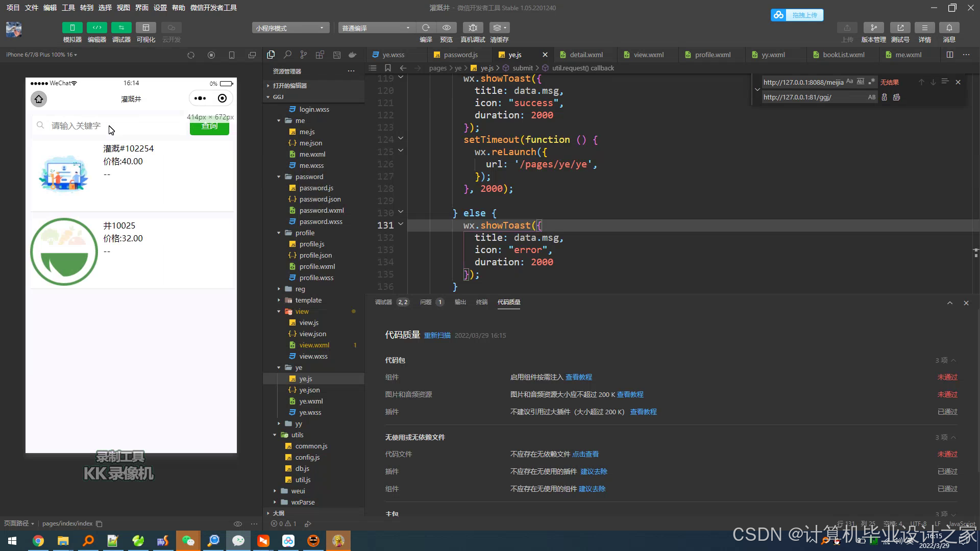Screen dimensions: 980x551
Task: Expand the reg folder
Action: click(300, 289)
